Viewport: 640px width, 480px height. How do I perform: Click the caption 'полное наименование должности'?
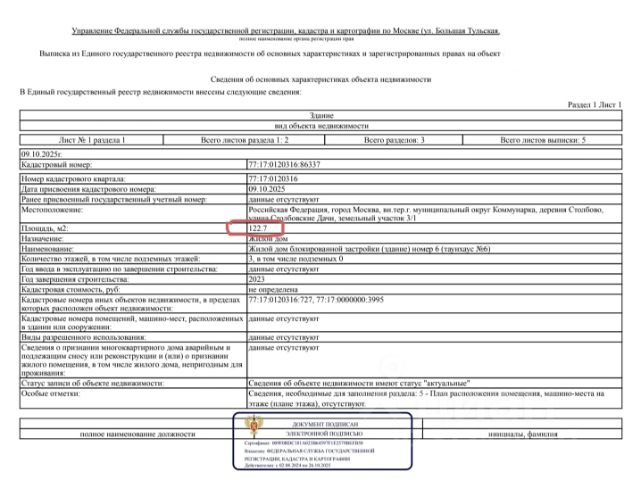[138, 434]
